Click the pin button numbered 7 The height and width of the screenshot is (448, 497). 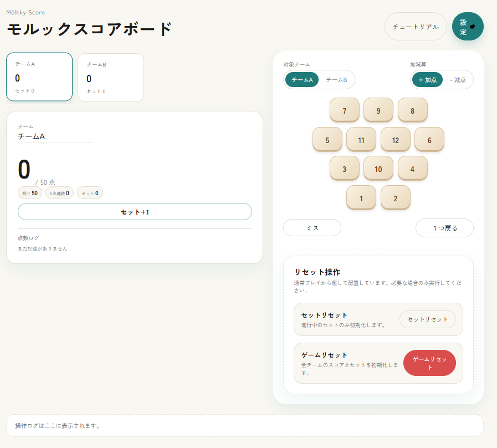(345, 110)
